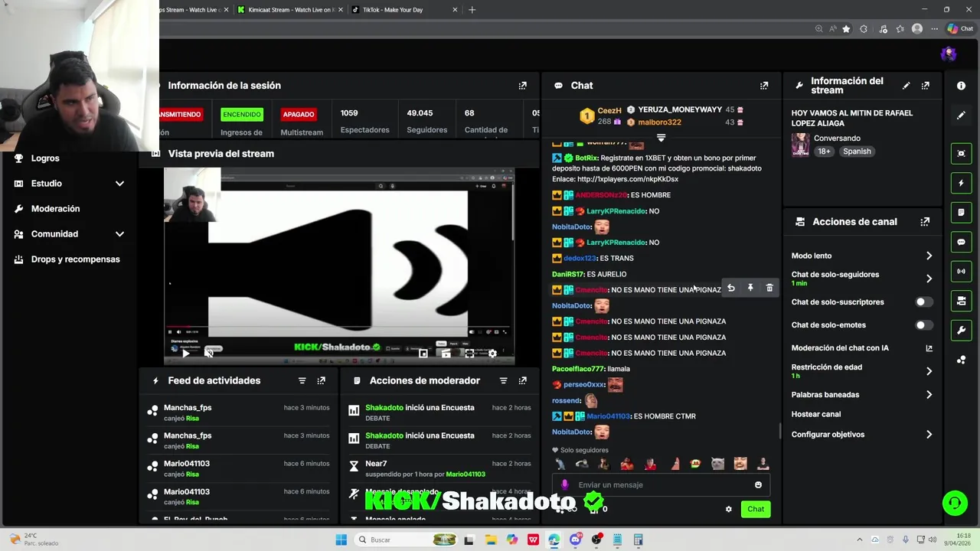Pin the hovered Cmoncito chat message
Viewport: 980px width, 551px height.
[750, 288]
